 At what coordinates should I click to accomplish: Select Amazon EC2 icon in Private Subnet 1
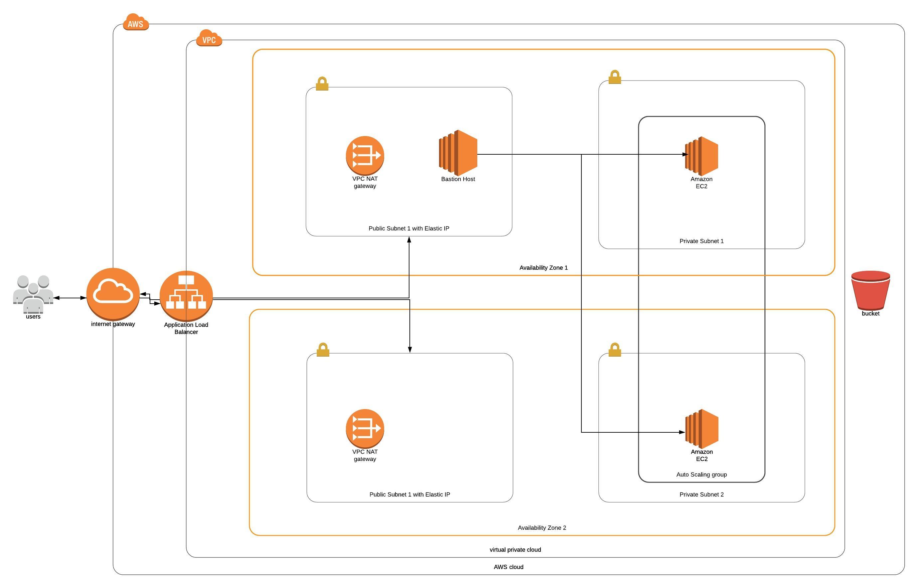tap(701, 156)
